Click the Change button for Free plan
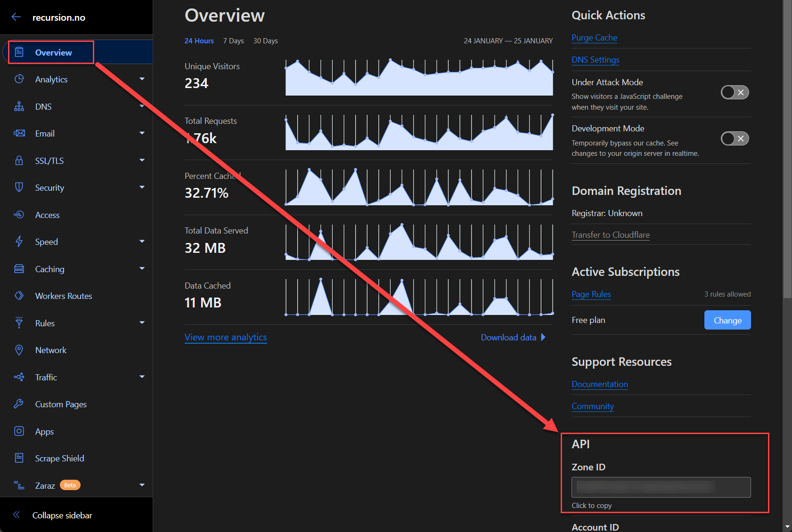Viewport: 792px width, 532px height. [727, 320]
